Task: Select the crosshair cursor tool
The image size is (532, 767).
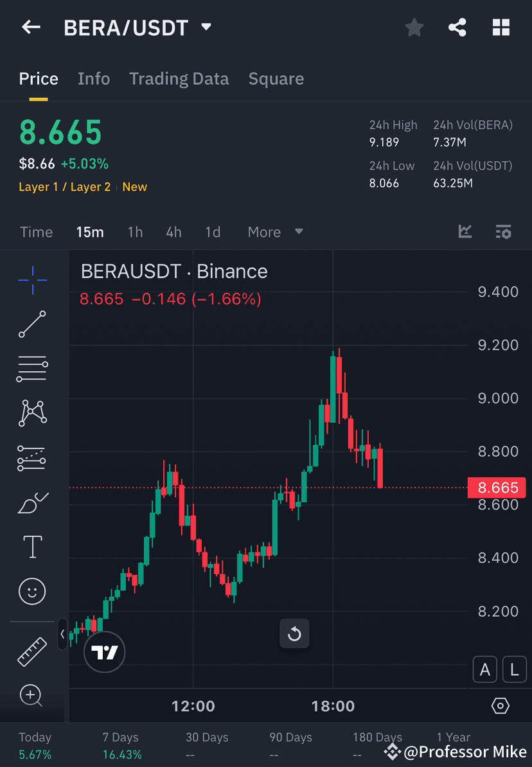Action: [32, 279]
